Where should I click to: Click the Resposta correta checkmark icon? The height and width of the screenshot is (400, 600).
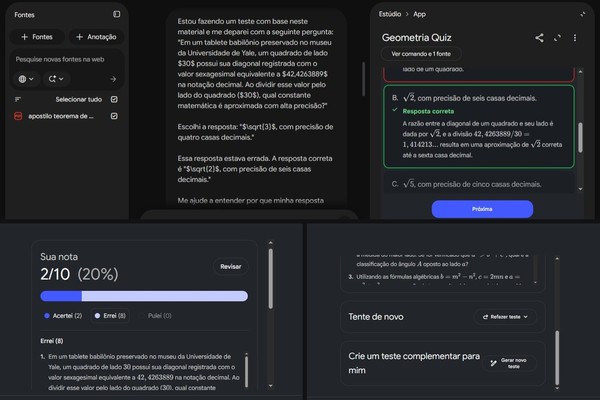395,110
